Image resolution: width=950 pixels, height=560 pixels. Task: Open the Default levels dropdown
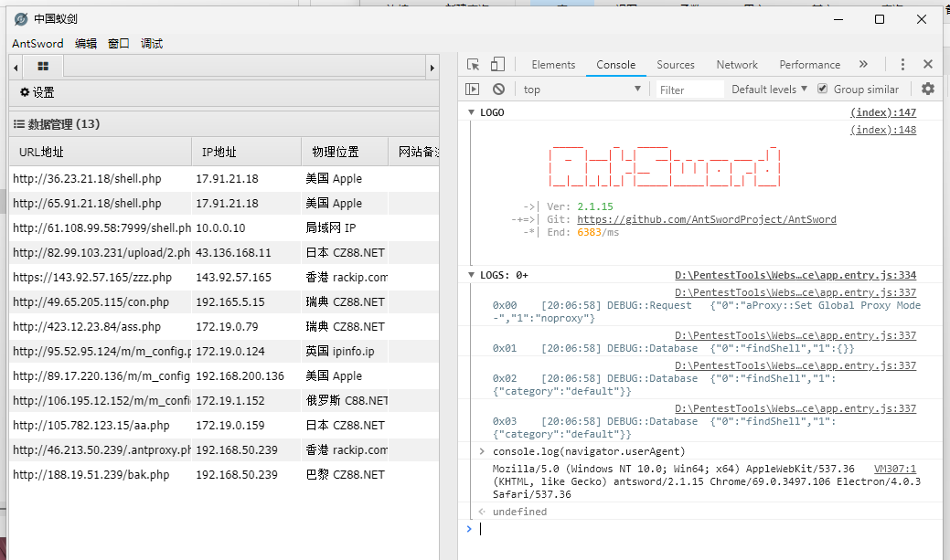click(x=770, y=90)
